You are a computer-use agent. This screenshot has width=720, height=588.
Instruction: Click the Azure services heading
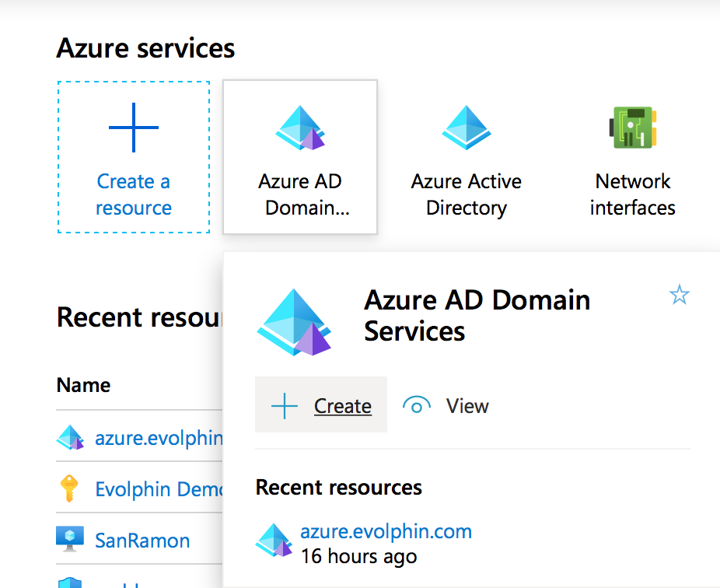pos(145,48)
